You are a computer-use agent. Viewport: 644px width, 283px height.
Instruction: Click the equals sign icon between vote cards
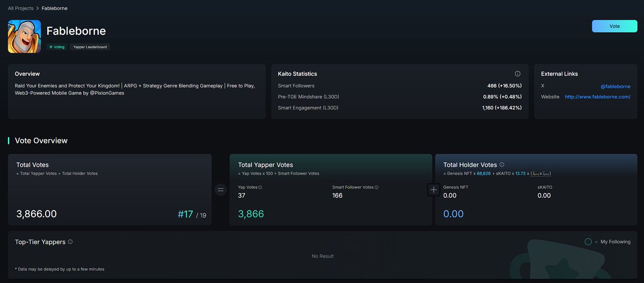pos(221,190)
